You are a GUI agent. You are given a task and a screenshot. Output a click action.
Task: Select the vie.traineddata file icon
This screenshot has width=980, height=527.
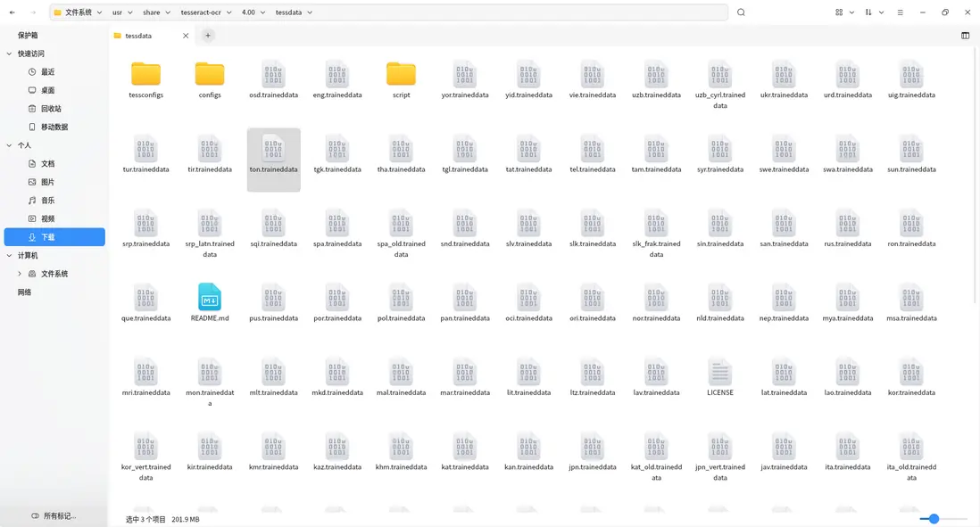(x=592, y=74)
